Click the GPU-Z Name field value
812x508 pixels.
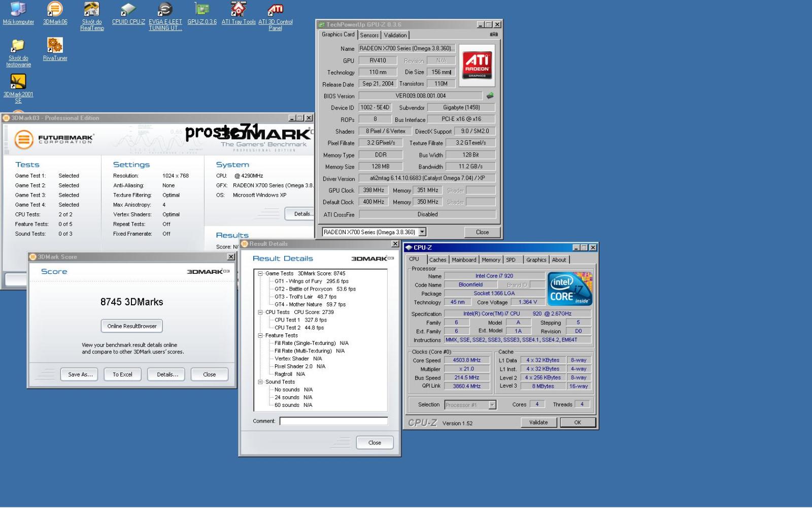pos(407,48)
